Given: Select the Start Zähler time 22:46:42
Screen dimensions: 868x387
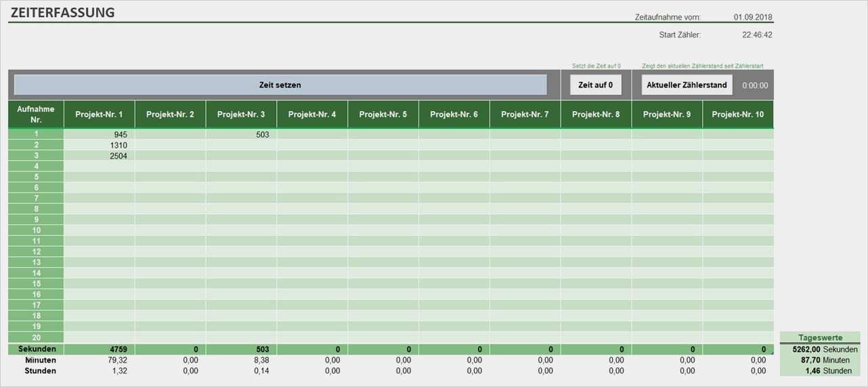Looking at the screenshot, I should click(x=757, y=35).
